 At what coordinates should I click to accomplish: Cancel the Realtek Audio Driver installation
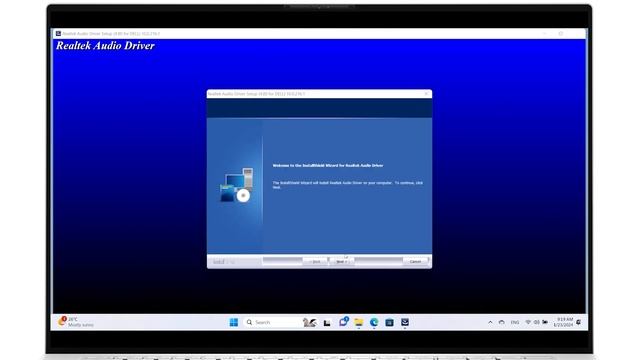click(415, 262)
